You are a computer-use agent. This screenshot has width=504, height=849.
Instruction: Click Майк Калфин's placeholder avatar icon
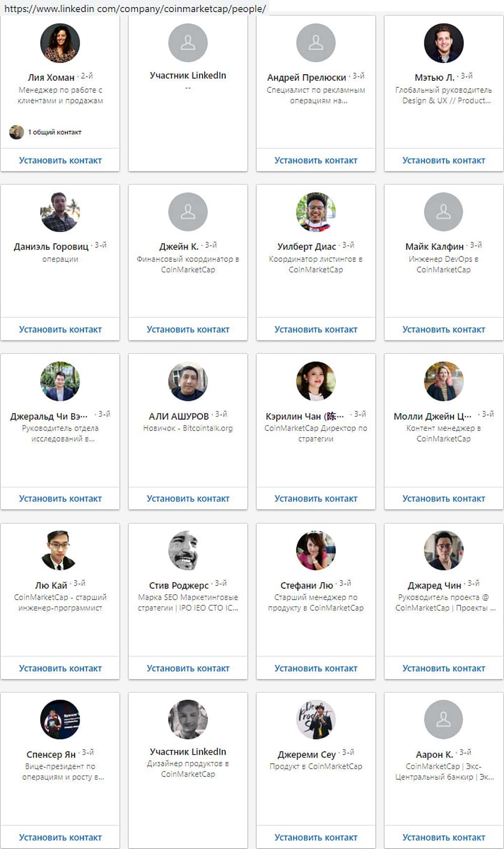[444, 212]
